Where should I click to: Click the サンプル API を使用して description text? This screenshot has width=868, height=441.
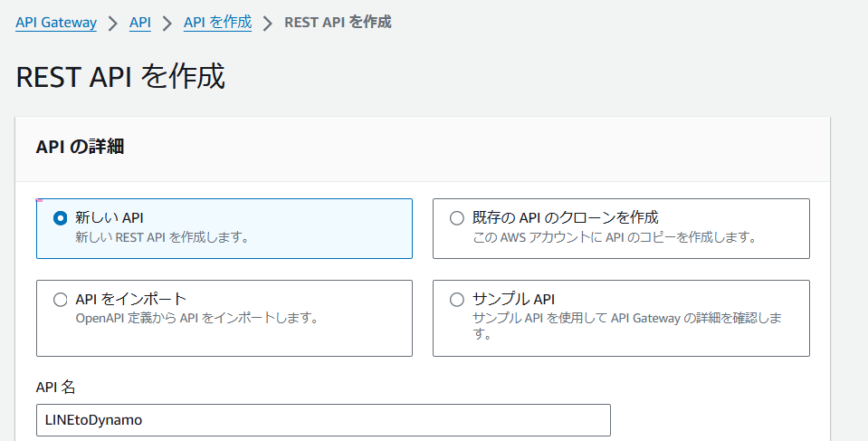626,326
